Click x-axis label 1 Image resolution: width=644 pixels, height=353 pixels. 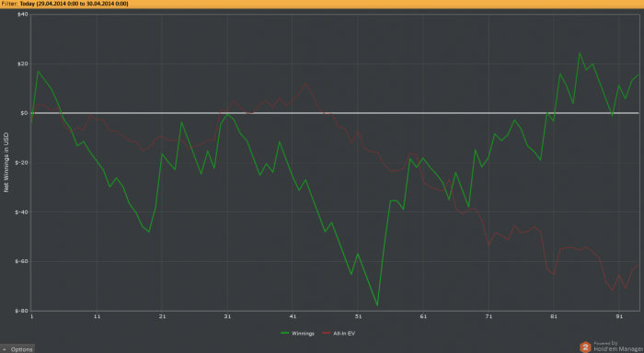31,316
